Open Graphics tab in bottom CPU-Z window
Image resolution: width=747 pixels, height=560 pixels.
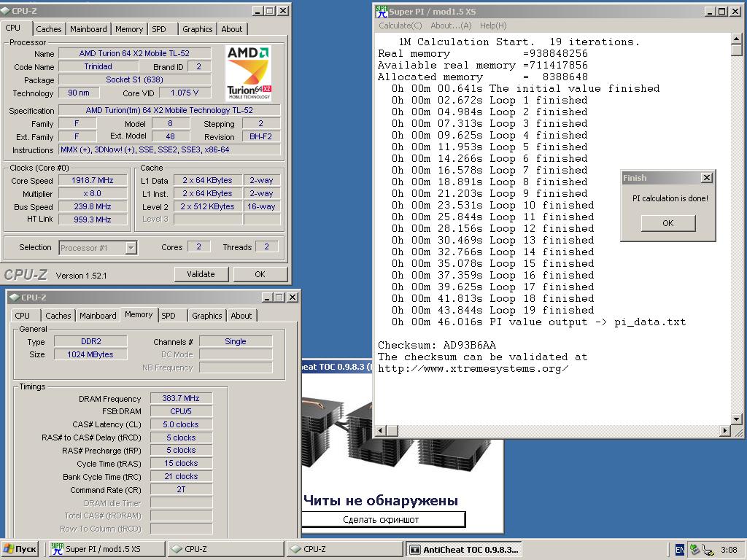(x=206, y=316)
